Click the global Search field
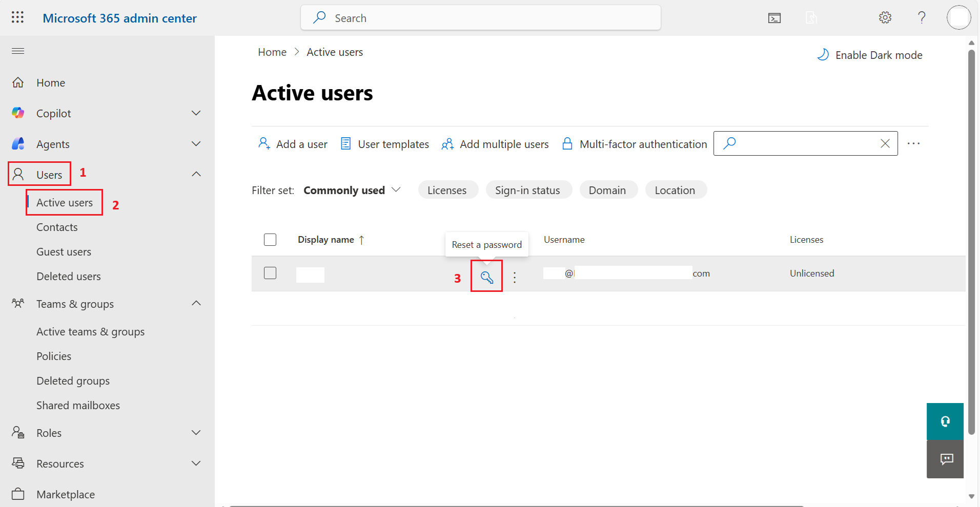 [x=481, y=18]
